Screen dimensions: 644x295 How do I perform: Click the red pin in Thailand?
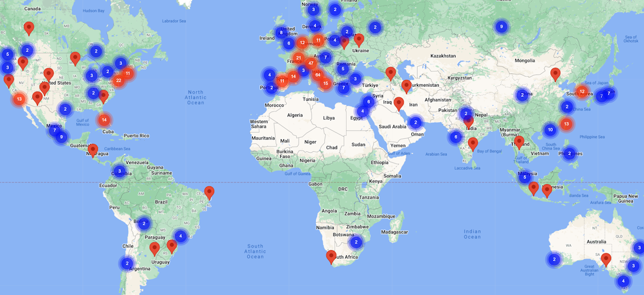click(519, 142)
